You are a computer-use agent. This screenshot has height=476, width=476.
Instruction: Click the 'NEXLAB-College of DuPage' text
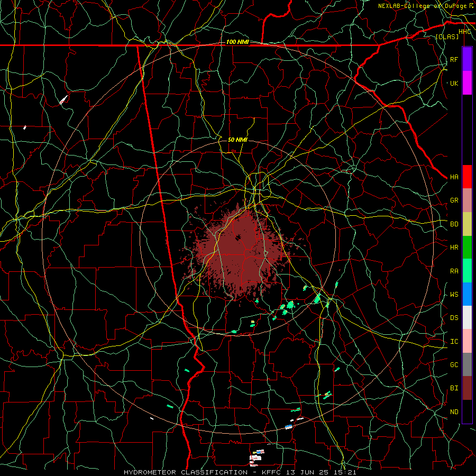(x=422, y=6)
